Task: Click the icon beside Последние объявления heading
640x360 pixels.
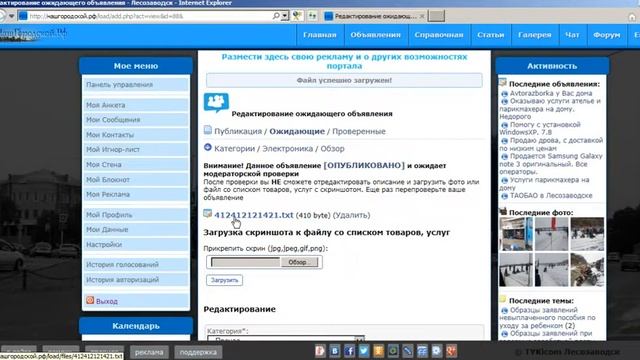Action: click(x=502, y=82)
